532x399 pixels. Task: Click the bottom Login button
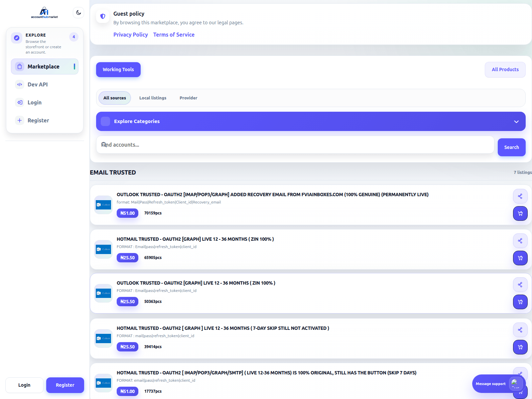24,385
